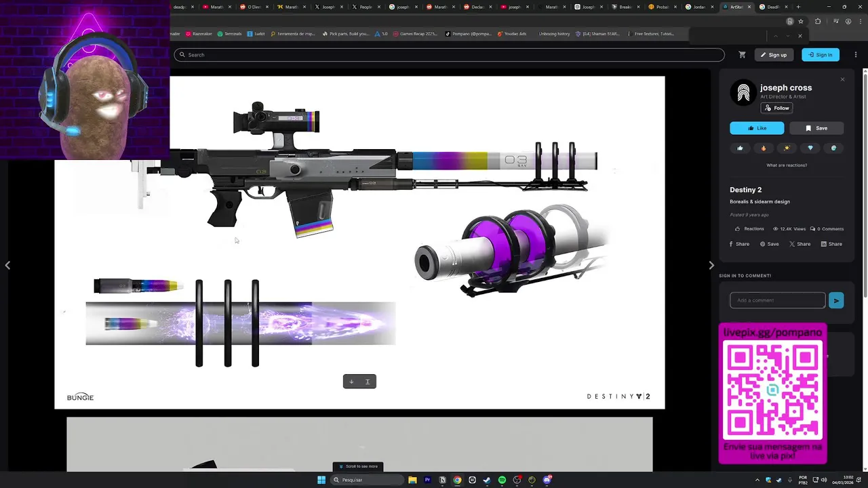This screenshot has width=868, height=488.
Task: Like this artwork
Action: [757, 128]
